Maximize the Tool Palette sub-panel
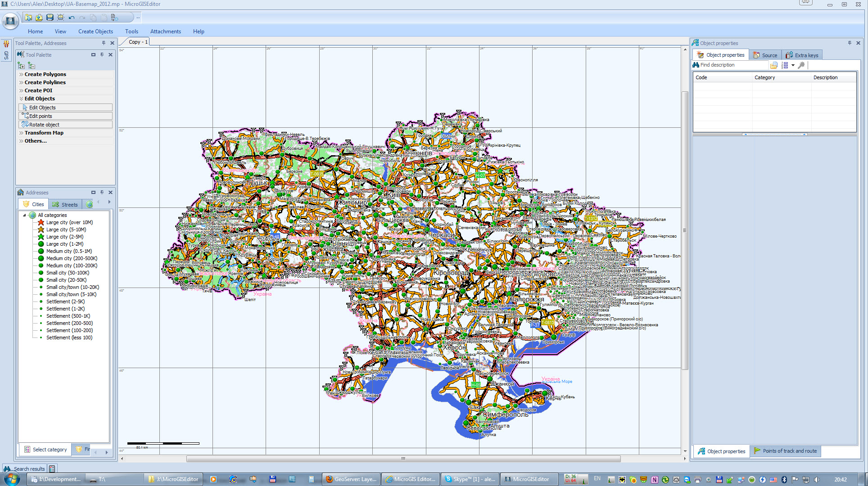Image resolution: width=868 pixels, height=486 pixels. click(93, 55)
